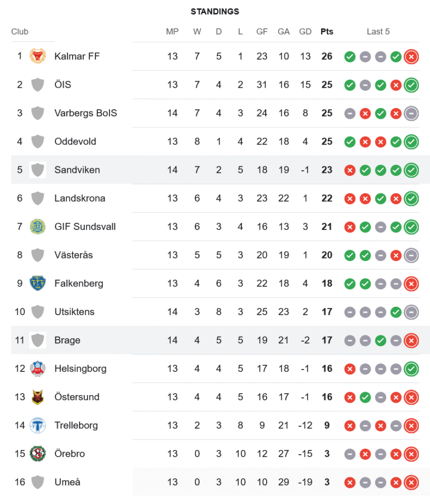Click the GIF Sundsvall club crest
This screenshot has height=504, width=430.
click(x=37, y=226)
